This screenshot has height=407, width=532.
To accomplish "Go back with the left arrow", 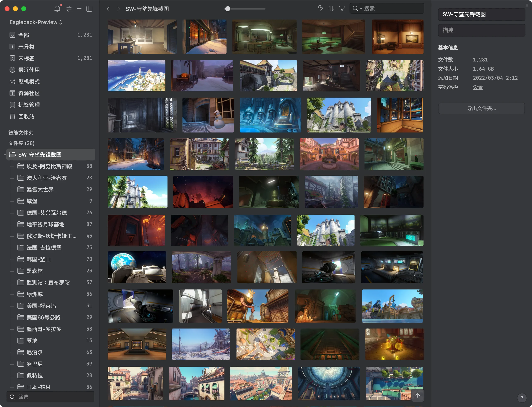I will [x=108, y=9].
